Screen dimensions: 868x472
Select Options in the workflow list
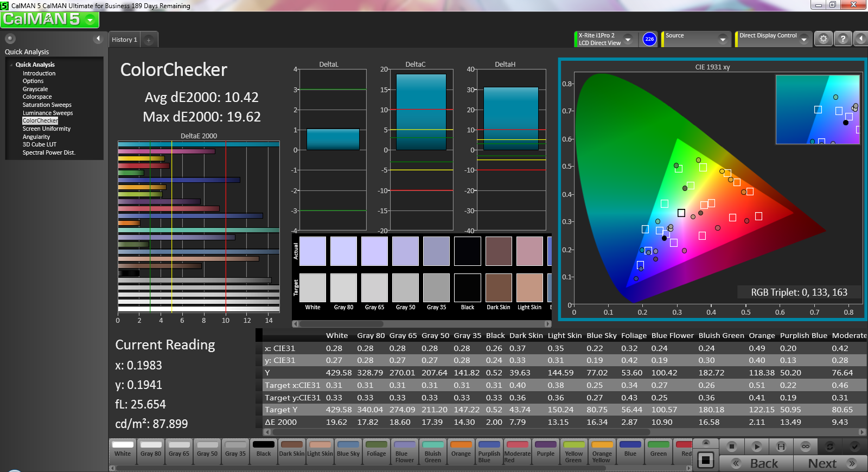coord(33,81)
